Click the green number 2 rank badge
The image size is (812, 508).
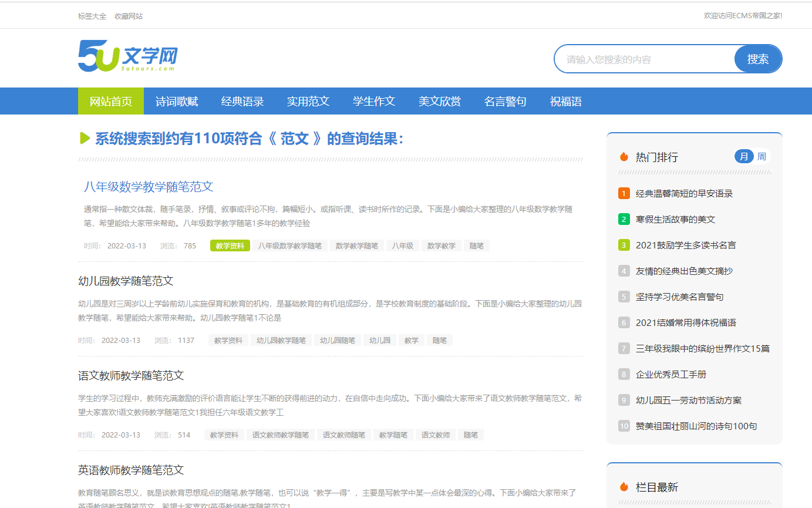pos(624,219)
